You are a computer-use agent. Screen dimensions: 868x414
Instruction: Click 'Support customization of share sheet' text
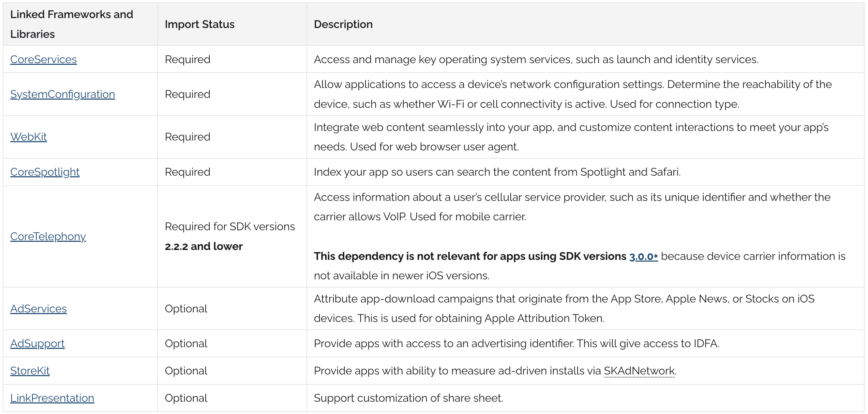coord(408,398)
